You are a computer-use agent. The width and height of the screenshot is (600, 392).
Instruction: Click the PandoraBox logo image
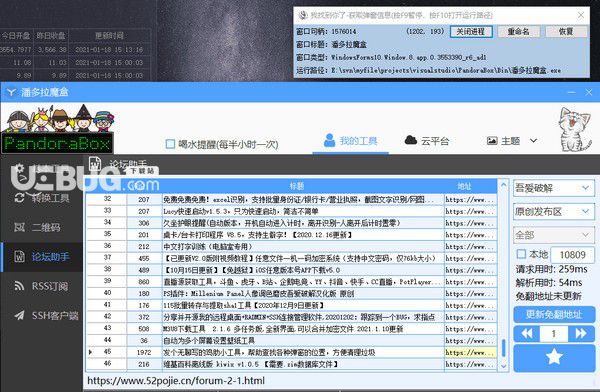tap(57, 129)
